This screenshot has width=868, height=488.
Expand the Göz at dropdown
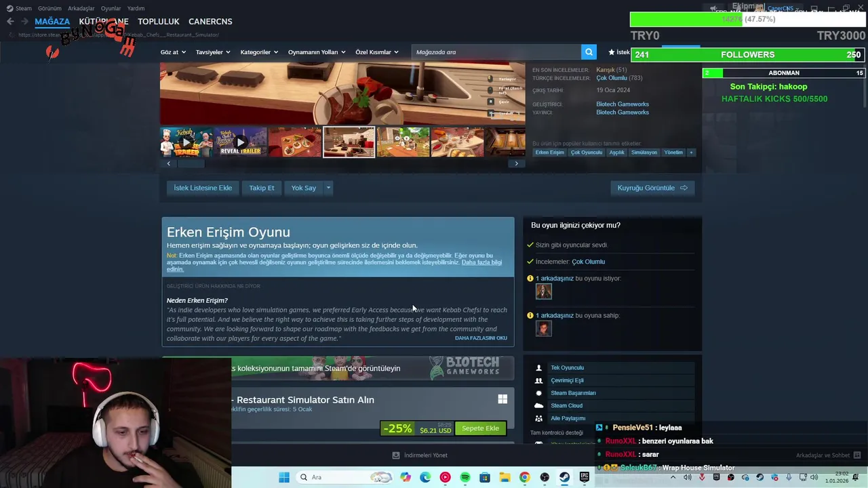tap(173, 52)
